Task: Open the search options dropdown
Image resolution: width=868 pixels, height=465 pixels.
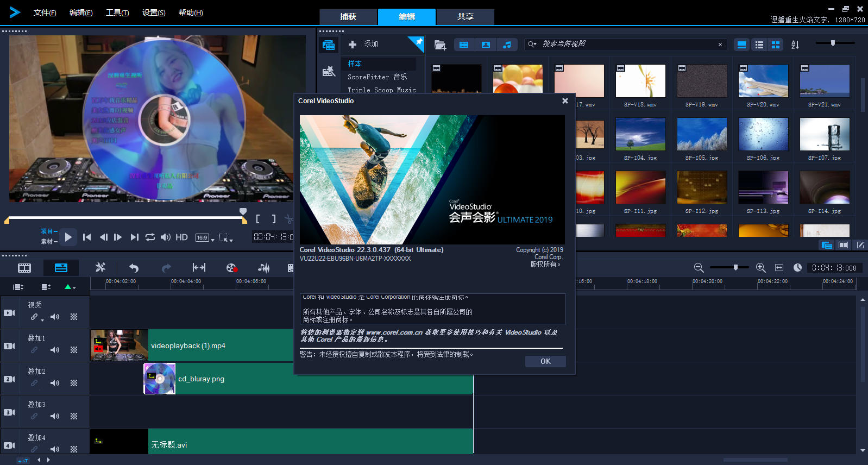Action: point(532,45)
